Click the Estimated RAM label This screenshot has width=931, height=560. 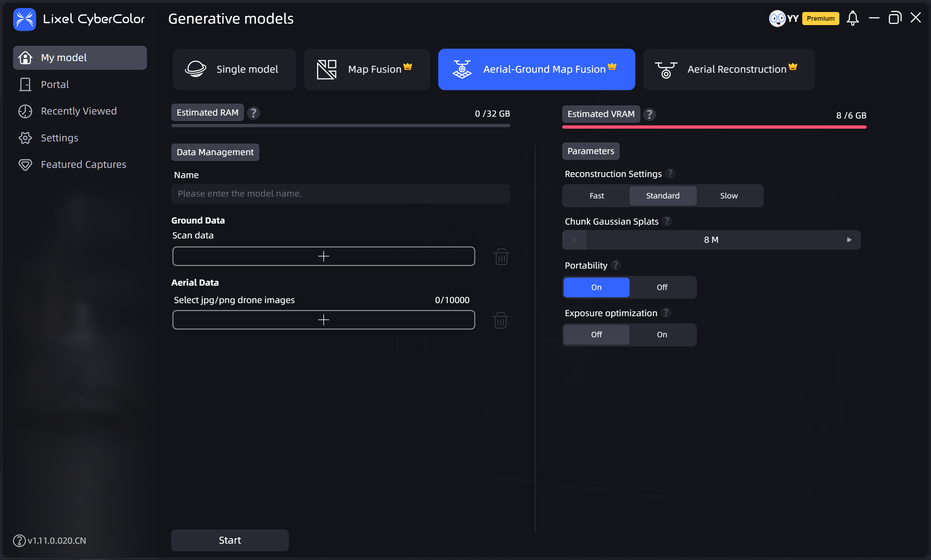point(208,112)
